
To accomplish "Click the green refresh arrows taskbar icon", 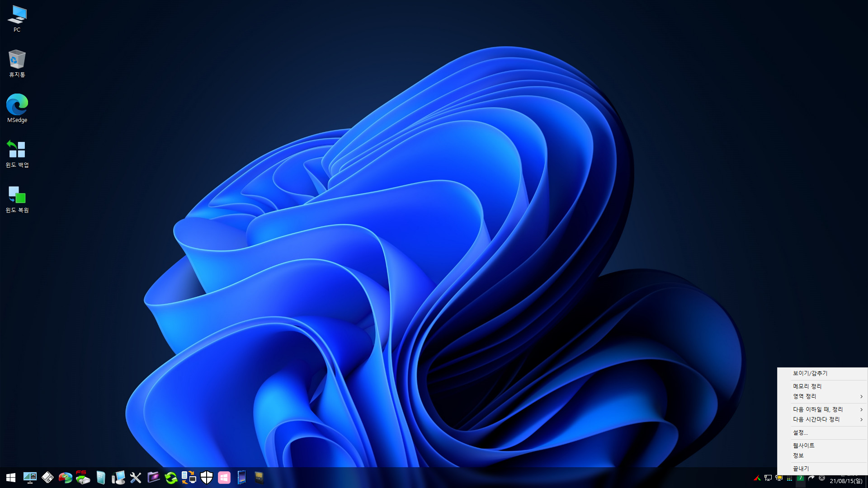I will click(x=171, y=478).
